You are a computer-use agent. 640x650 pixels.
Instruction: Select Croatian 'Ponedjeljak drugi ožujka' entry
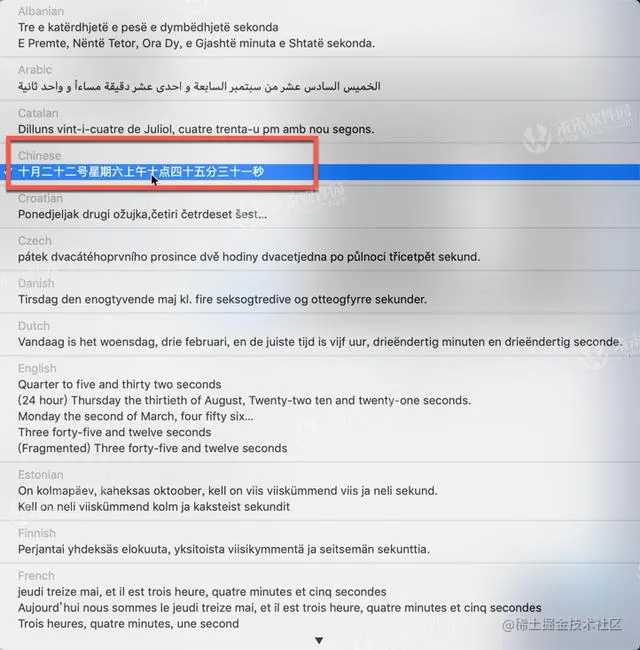click(142, 214)
